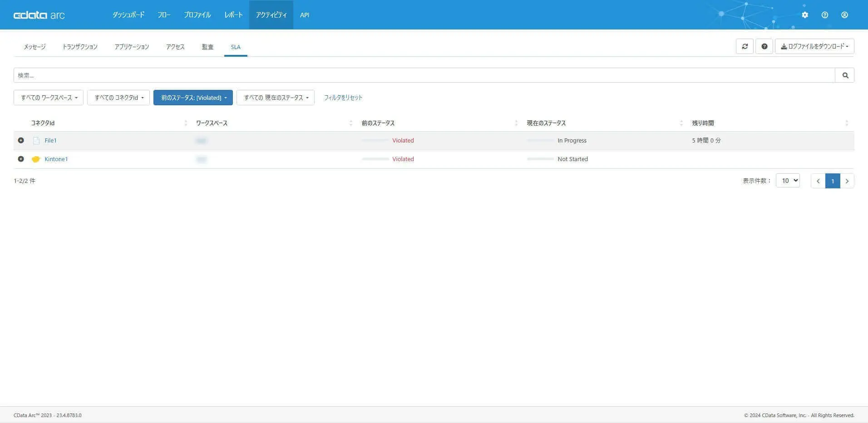This screenshot has height=423, width=868.
Task: Click Violated status in File1 row
Action: point(403,141)
